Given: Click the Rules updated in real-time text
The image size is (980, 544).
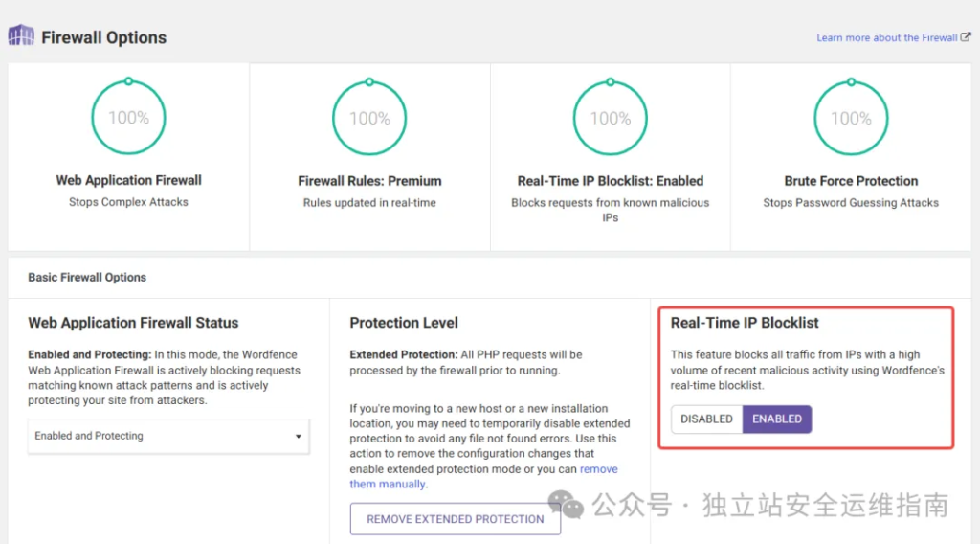Looking at the screenshot, I should [x=369, y=203].
